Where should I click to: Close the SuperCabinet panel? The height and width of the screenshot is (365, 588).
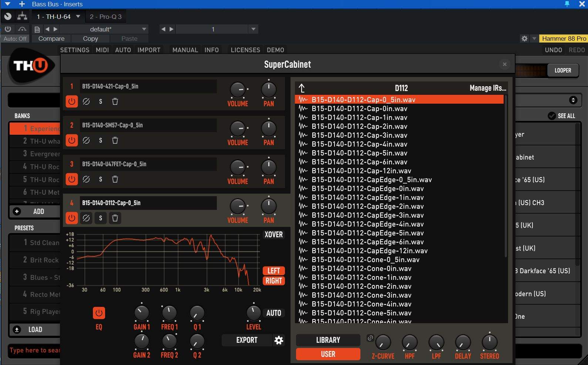pos(504,64)
